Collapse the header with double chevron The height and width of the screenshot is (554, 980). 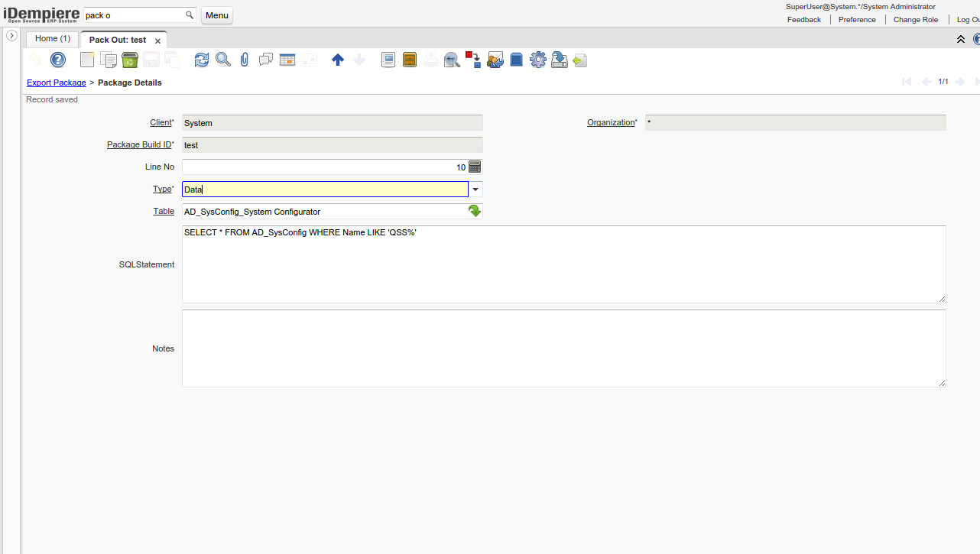click(x=961, y=39)
